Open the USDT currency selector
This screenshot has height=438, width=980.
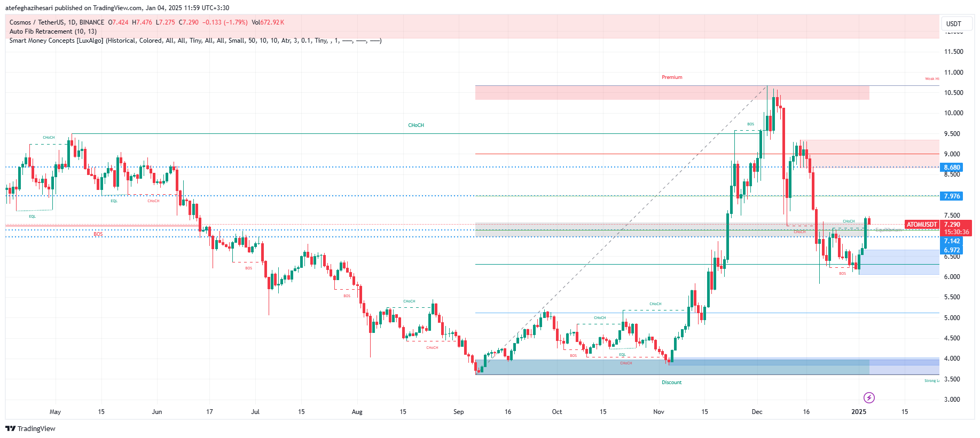click(x=955, y=23)
